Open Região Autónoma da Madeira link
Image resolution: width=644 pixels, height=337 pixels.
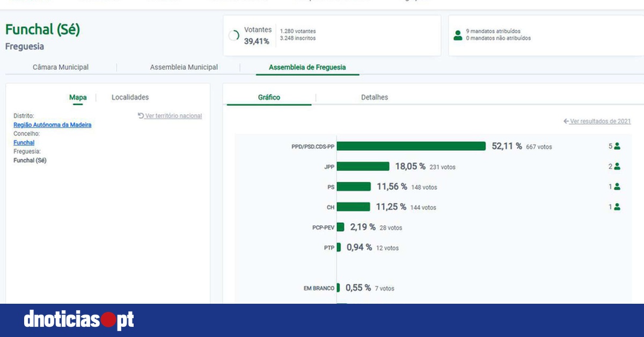[x=52, y=124]
